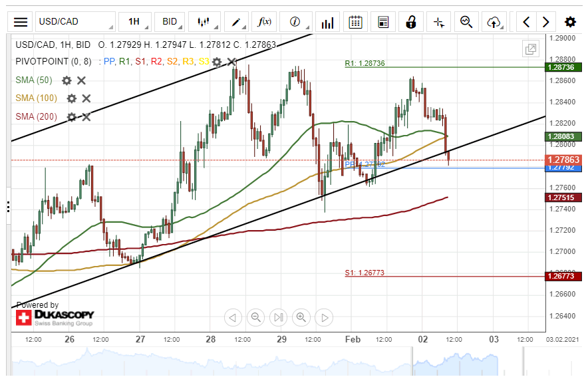Switch the BID price side dropdown
Screen dimensions: 588x379
[170, 22]
